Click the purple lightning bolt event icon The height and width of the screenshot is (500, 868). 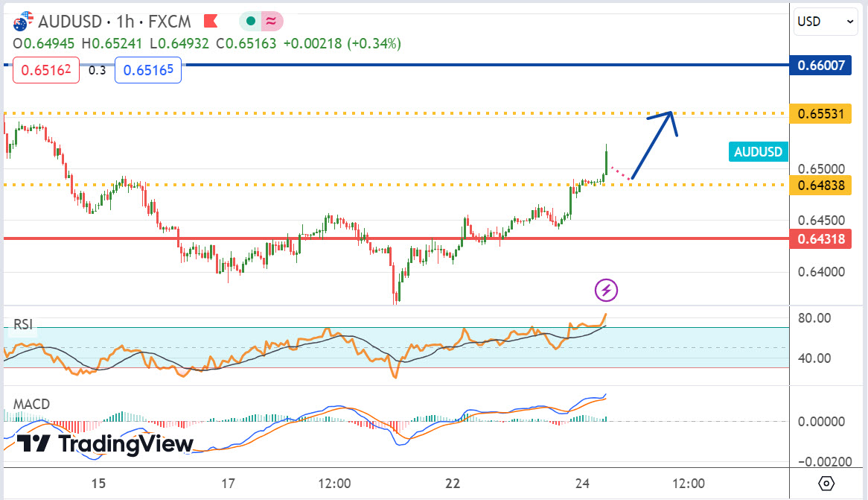606,290
